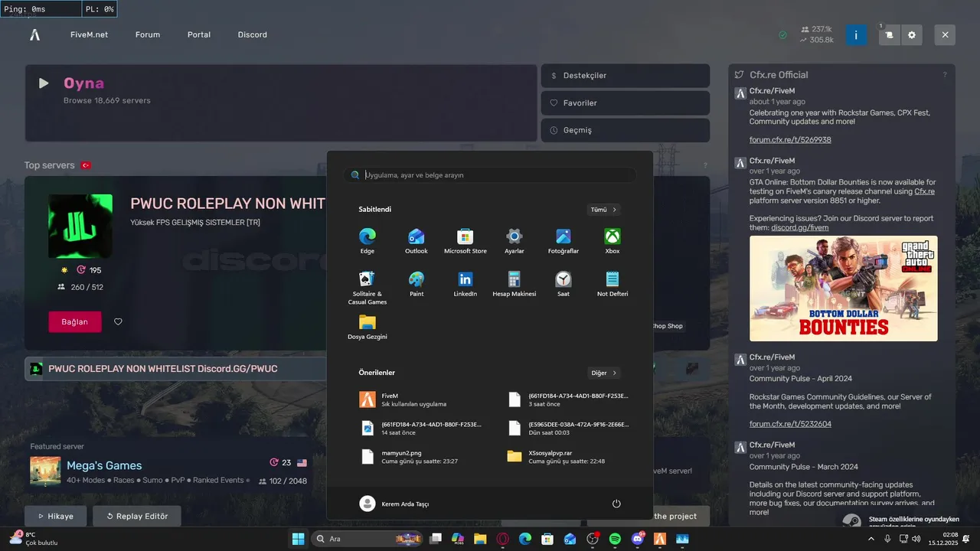Screen dimensions: 980x551
Task: Open Spotify from the taskbar
Action: click(615, 539)
